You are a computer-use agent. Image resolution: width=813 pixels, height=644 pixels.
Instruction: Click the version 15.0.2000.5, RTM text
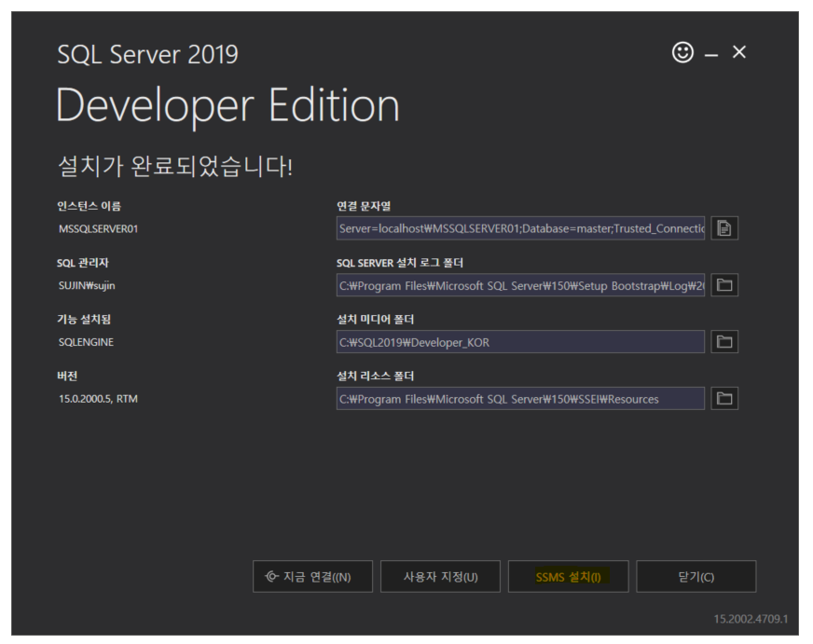point(98,399)
